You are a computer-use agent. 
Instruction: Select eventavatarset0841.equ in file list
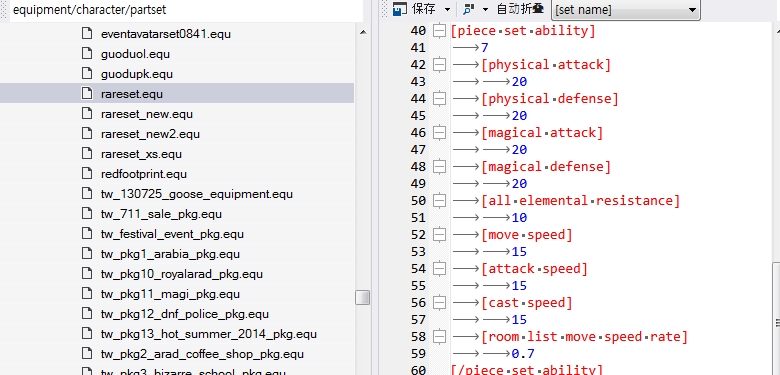coord(166,34)
